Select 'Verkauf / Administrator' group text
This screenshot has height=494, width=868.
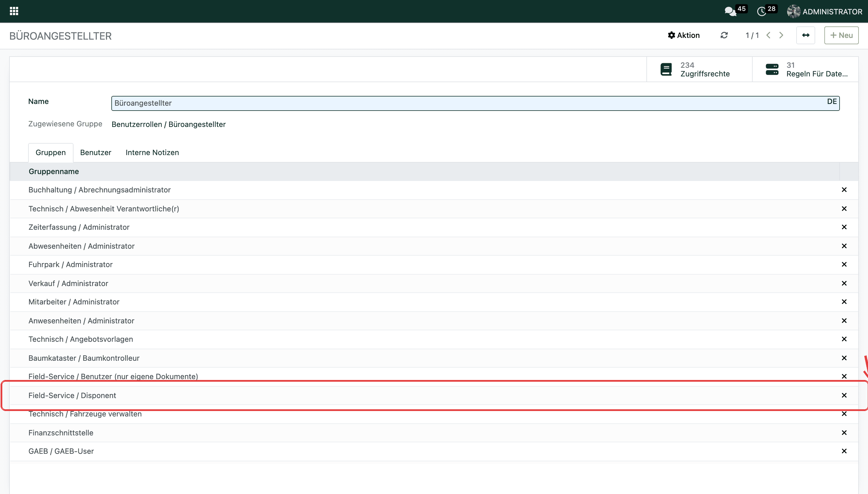tap(68, 283)
